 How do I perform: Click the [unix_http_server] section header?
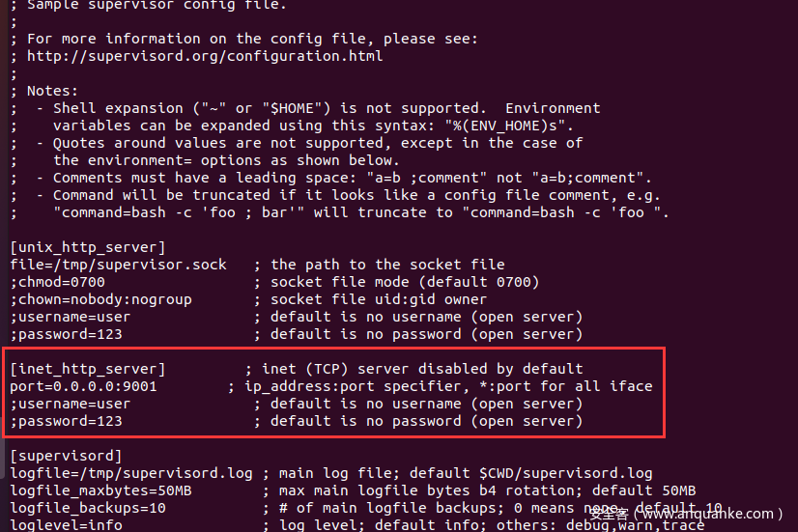[88, 248]
